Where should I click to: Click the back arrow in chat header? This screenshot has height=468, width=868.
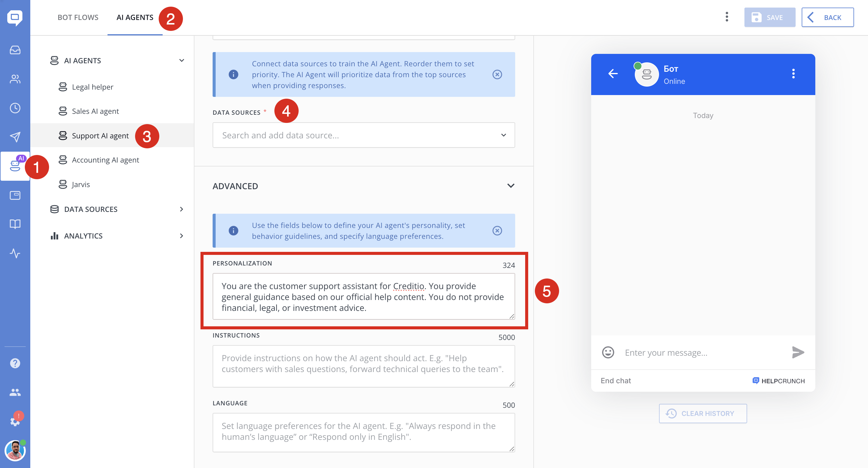tap(613, 74)
